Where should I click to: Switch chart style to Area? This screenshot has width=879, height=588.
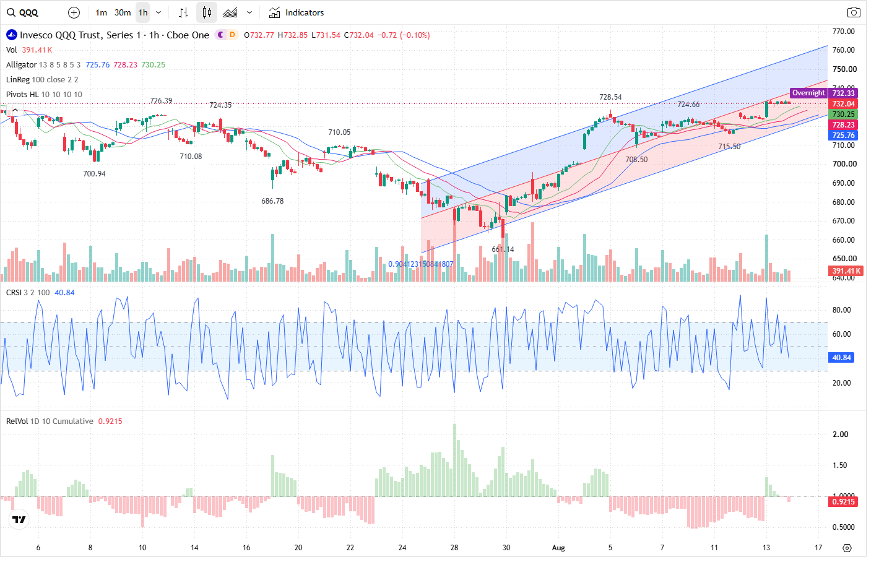(x=230, y=12)
